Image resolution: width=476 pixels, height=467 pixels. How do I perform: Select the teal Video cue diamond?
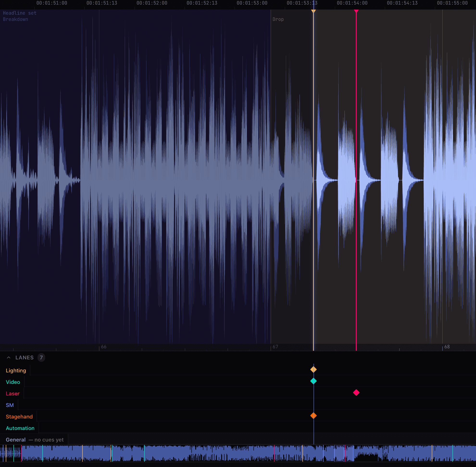(313, 381)
